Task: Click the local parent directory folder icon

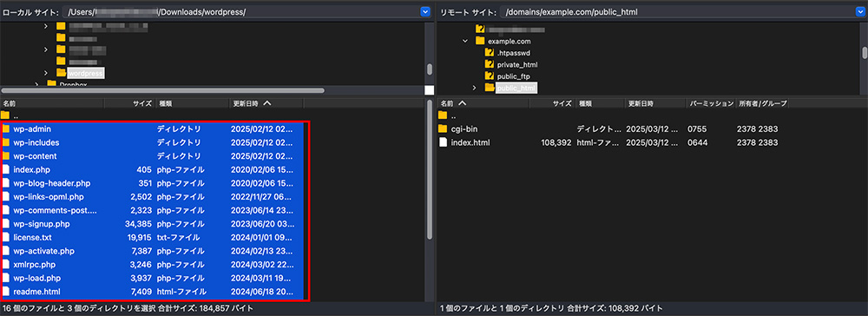Action: point(6,115)
